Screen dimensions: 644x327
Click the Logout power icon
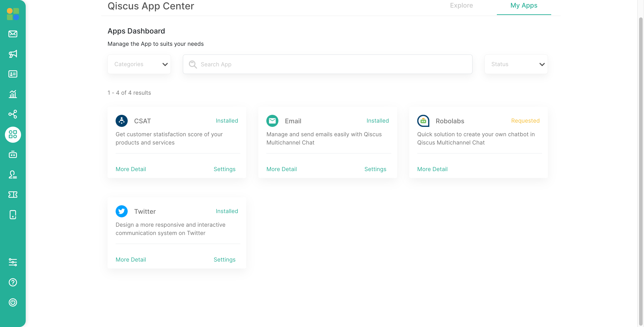coord(13,302)
